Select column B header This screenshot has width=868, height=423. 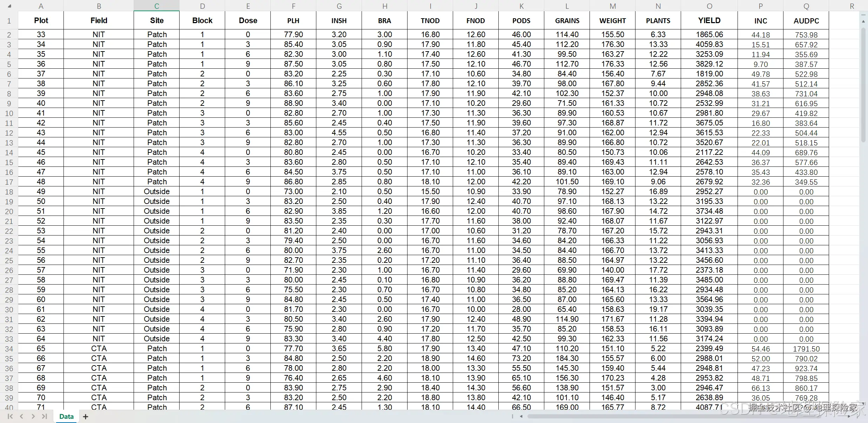(99, 6)
